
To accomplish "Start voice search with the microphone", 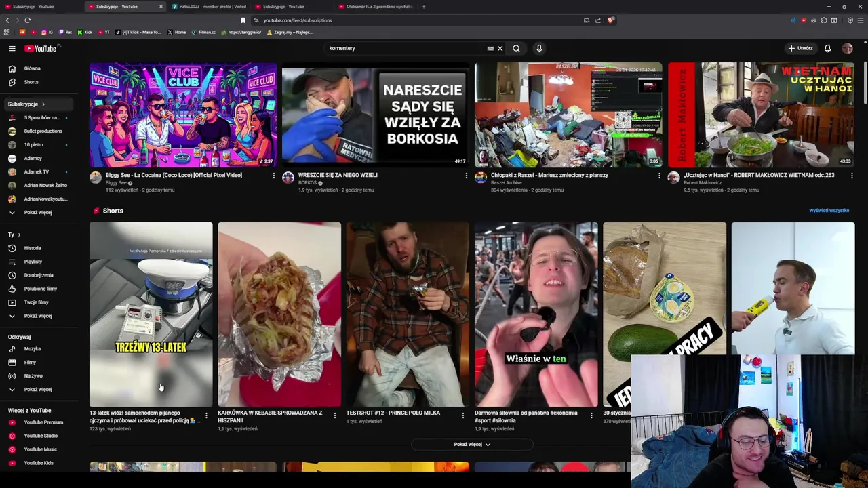I will coord(539,48).
